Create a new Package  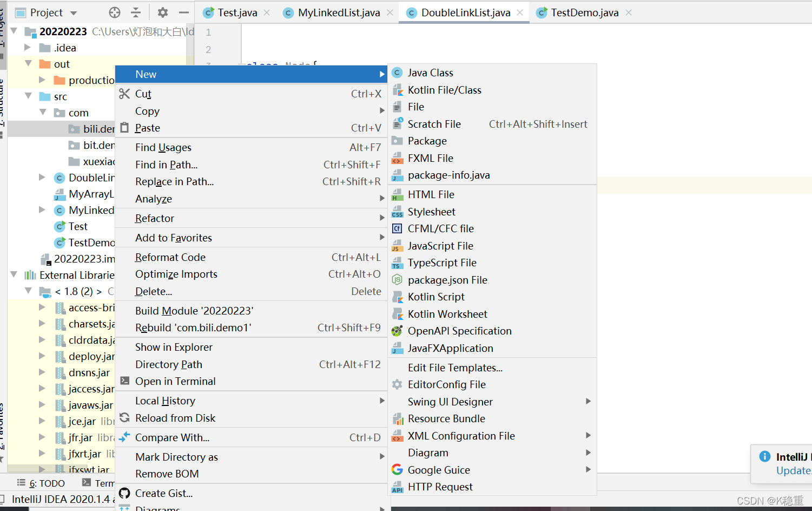click(427, 141)
